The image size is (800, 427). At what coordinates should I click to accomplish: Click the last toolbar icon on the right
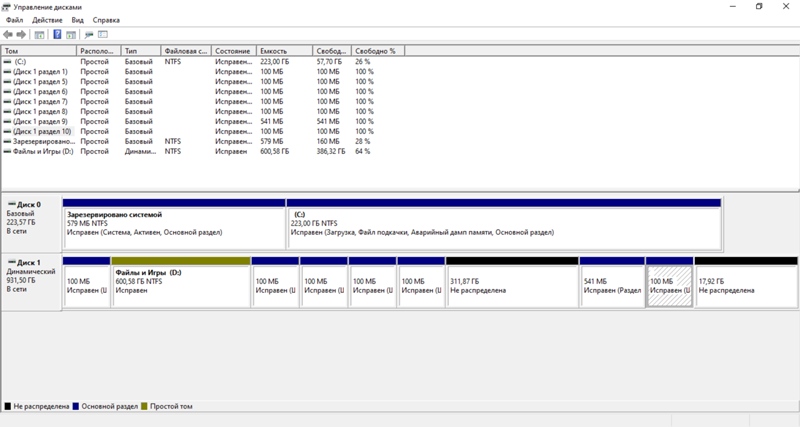click(103, 35)
